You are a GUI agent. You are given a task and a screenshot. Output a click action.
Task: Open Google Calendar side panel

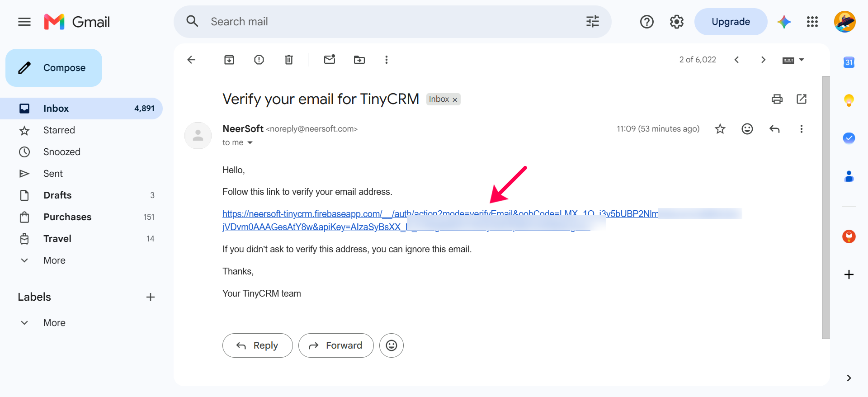click(849, 62)
